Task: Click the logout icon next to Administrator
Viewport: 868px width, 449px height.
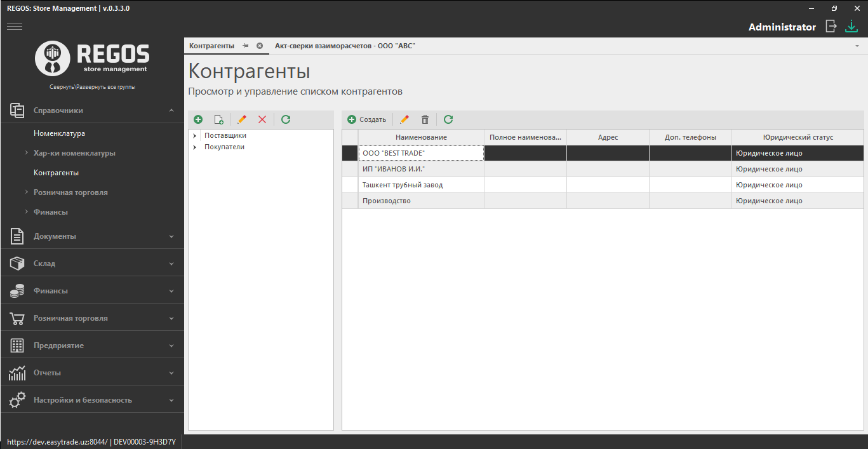Action: [x=831, y=26]
